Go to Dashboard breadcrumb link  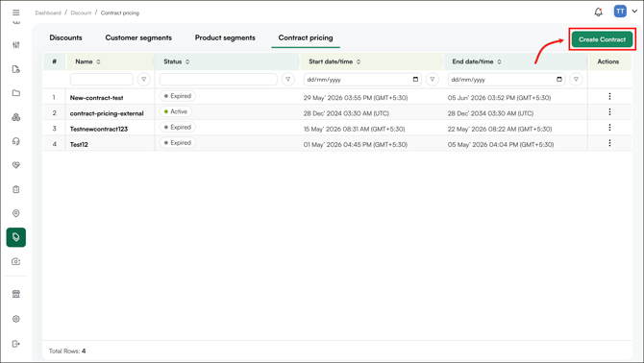click(x=48, y=12)
